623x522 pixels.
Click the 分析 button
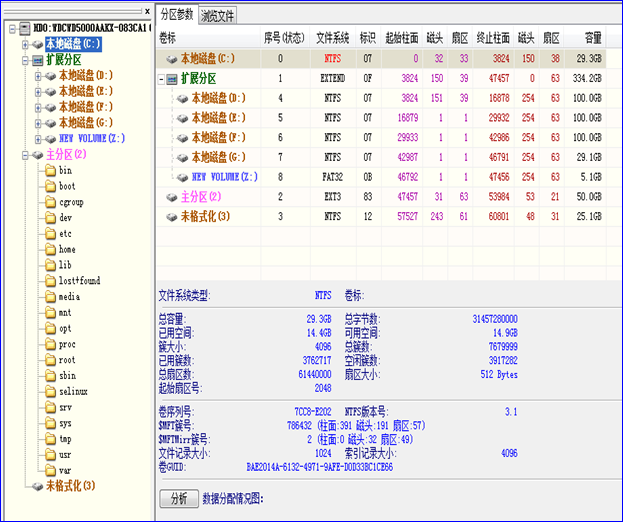pos(179,498)
